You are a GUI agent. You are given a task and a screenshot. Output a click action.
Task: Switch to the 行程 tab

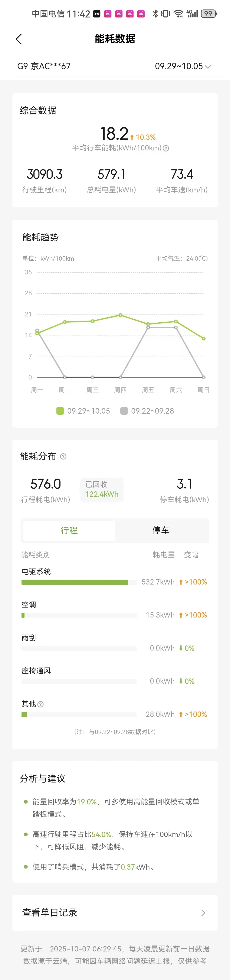click(x=69, y=530)
